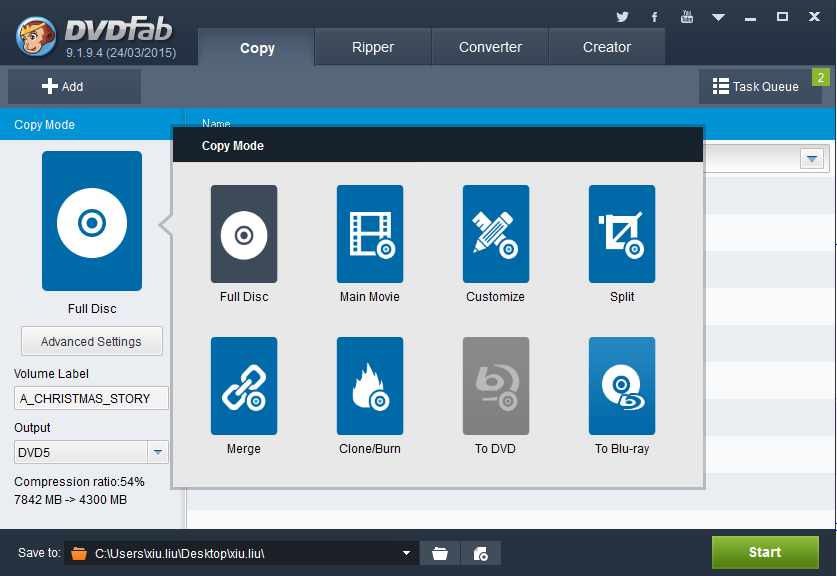
Task: Click the DVDFab monkey logo
Action: [36, 36]
